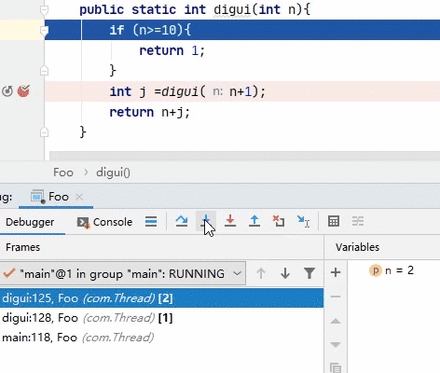Collapse the if block fold marker
The image size is (440, 373).
[x=44, y=31]
